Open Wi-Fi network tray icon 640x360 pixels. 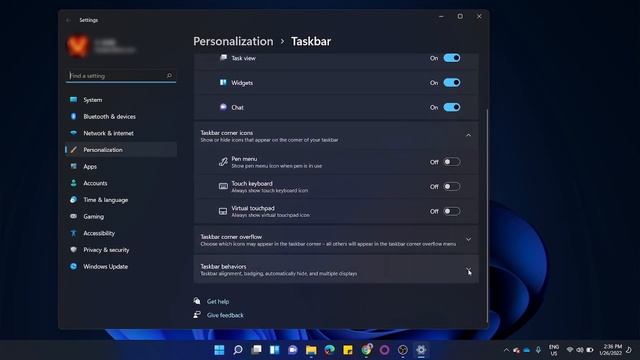[x=570, y=350]
